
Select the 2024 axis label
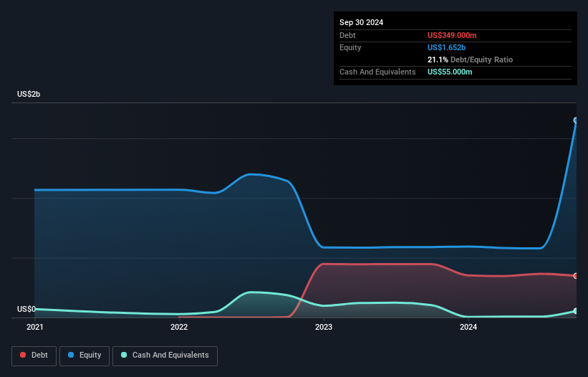(x=468, y=327)
